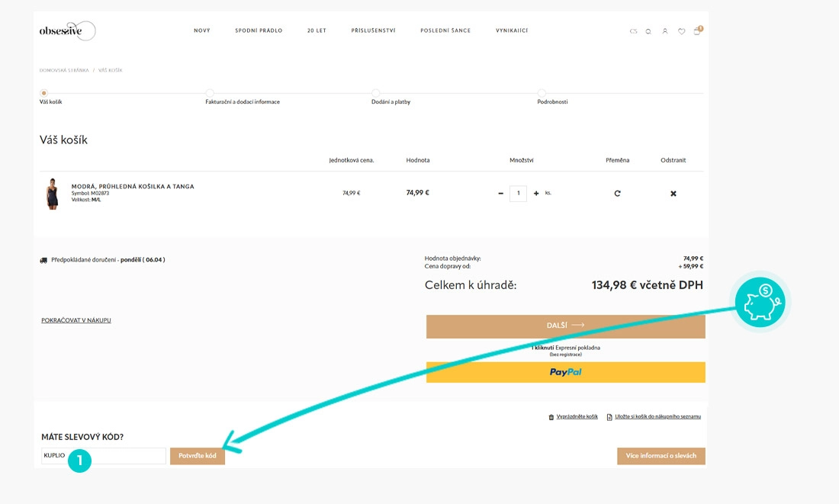This screenshot has width=839, height=504.
Task: Click the total 134,98 € včetně DPH
Action: click(x=647, y=285)
